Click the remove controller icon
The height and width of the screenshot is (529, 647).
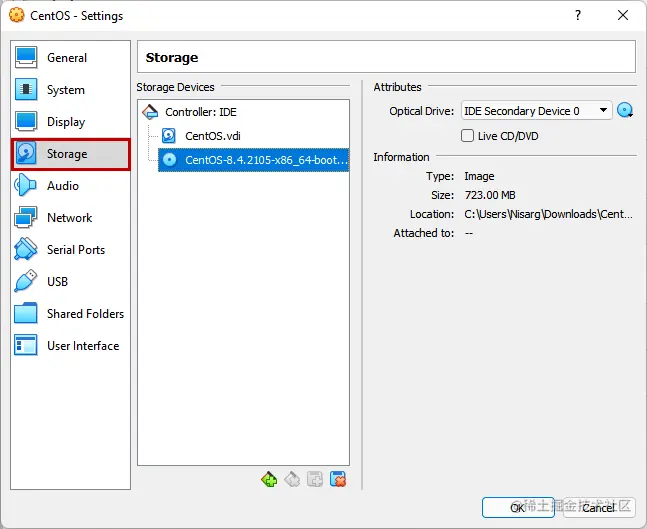(292, 479)
